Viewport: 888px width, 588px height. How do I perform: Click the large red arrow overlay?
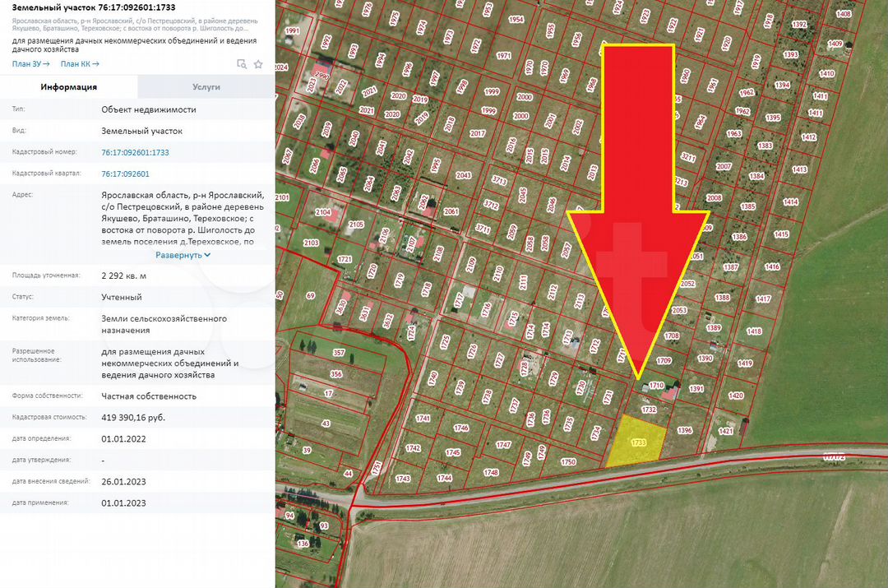(x=638, y=206)
